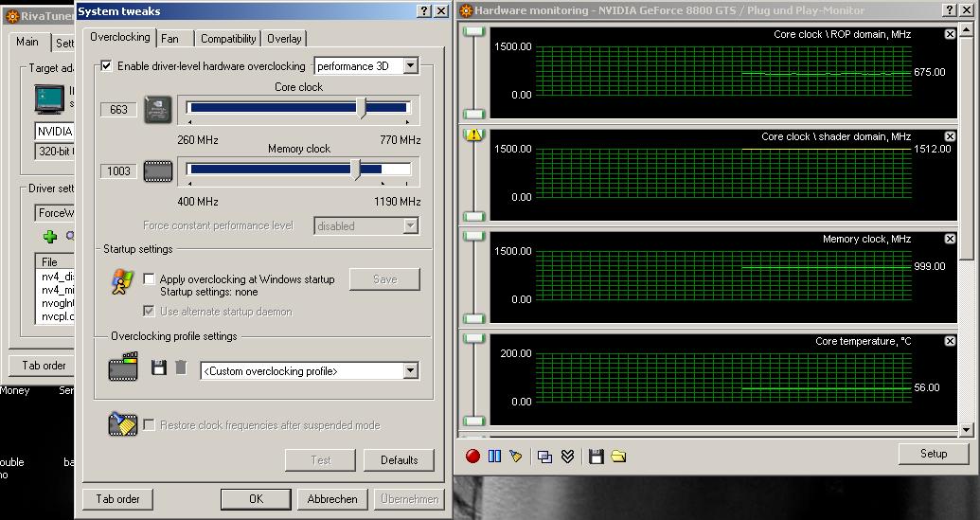The image size is (980, 520).
Task: Save the overclocking profile
Action: point(159,368)
